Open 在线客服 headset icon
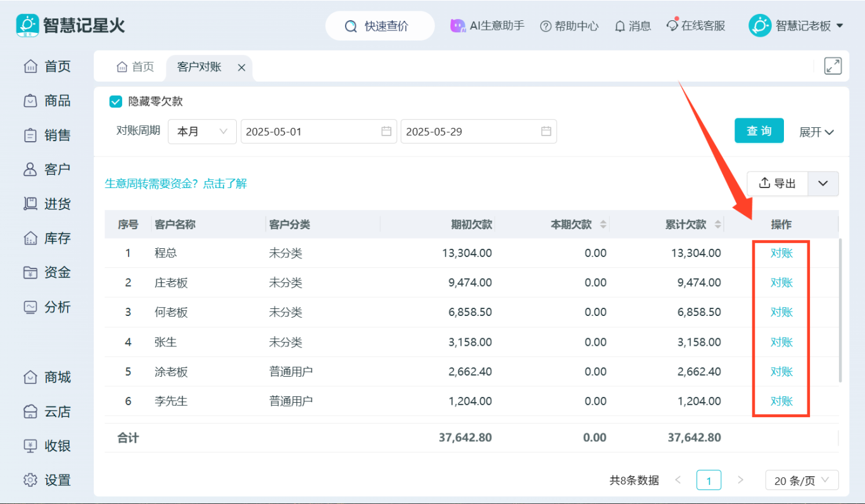The image size is (865, 504). (672, 26)
